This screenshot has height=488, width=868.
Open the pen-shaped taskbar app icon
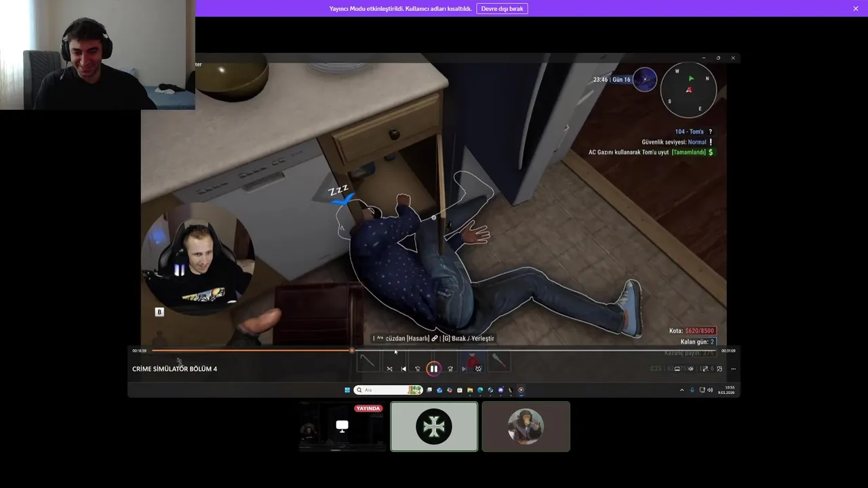(511, 390)
